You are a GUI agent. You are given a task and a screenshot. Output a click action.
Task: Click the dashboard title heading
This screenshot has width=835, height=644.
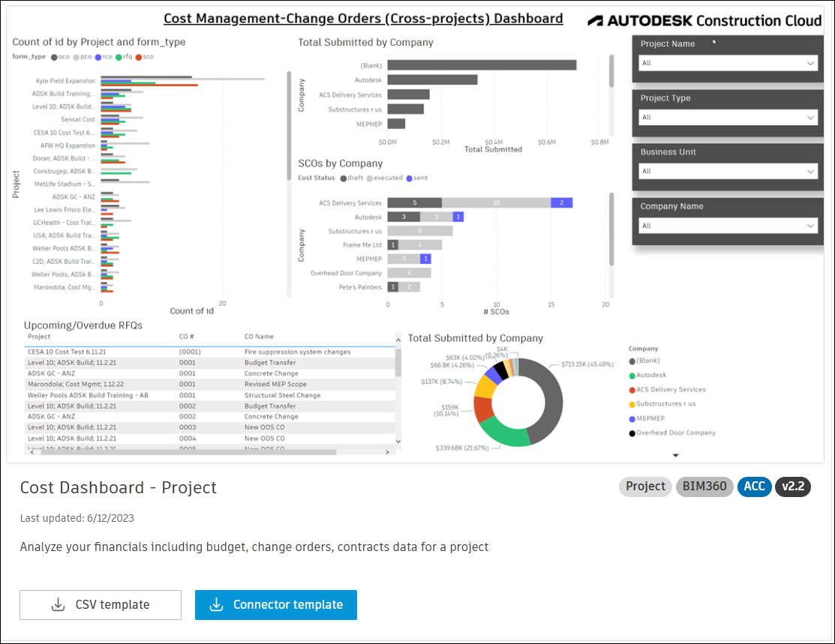click(363, 19)
